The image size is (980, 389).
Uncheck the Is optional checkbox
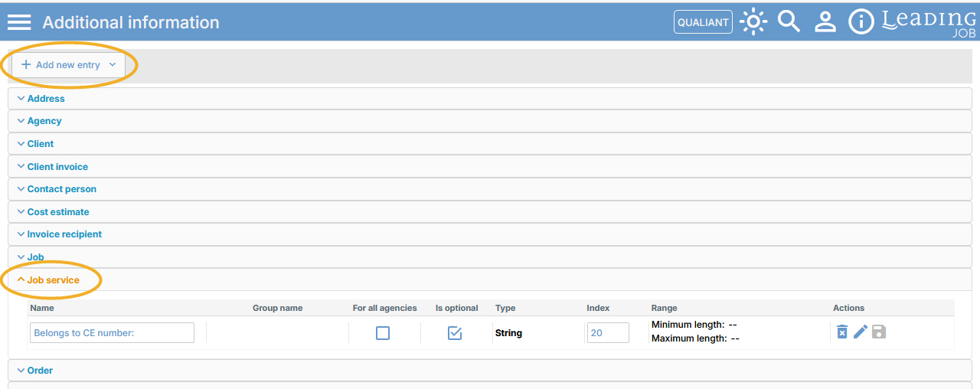click(455, 333)
